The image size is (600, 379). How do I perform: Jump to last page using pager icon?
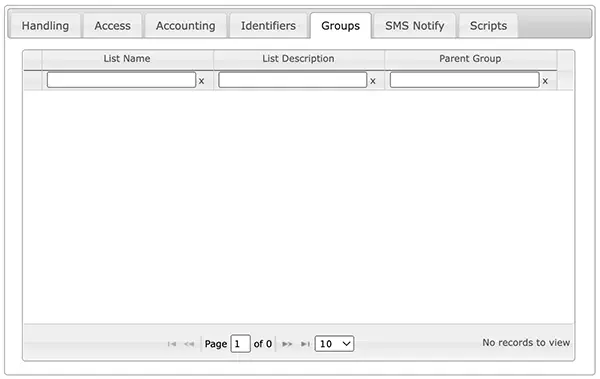point(305,344)
